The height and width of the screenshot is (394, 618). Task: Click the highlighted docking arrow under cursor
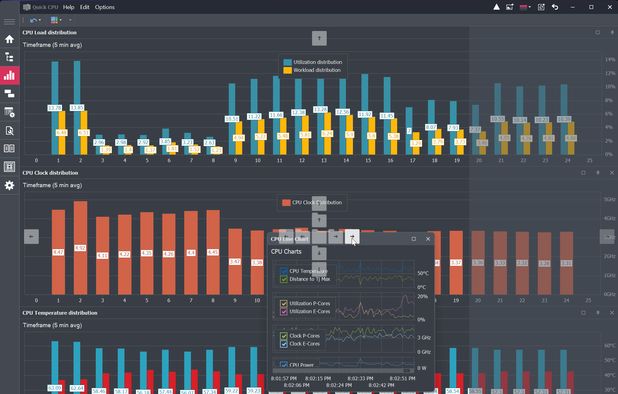pos(352,236)
